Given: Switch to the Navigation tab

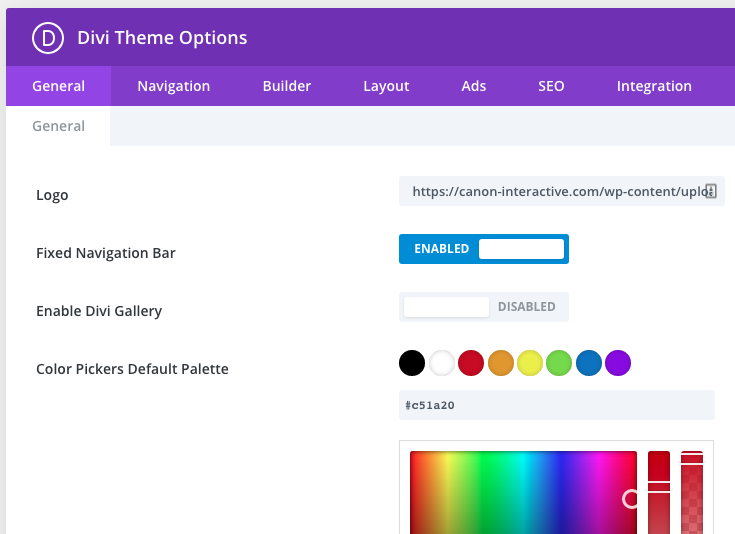Looking at the screenshot, I should tap(173, 86).
